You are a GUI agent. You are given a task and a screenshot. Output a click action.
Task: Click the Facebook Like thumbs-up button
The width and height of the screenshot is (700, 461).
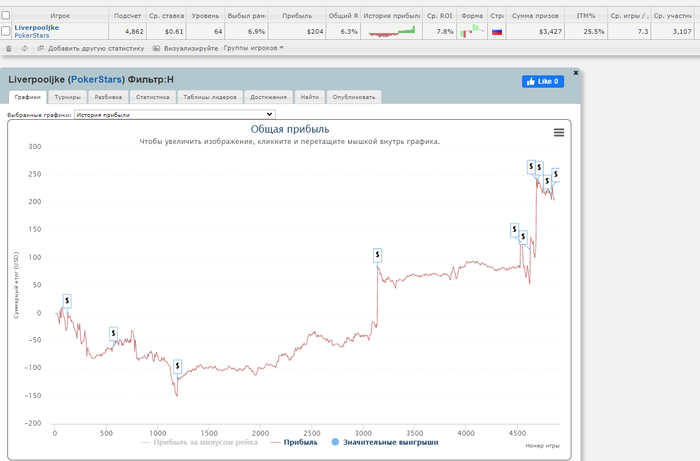click(542, 81)
